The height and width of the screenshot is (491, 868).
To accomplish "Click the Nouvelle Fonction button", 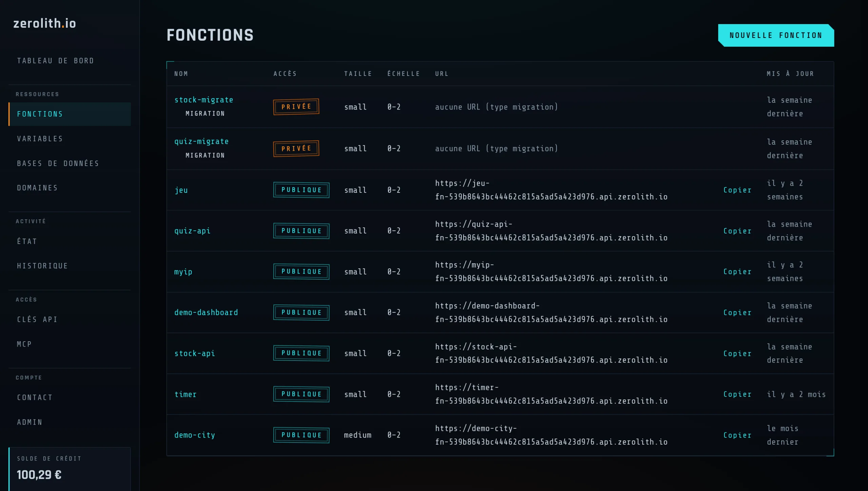I will click(x=776, y=35).
